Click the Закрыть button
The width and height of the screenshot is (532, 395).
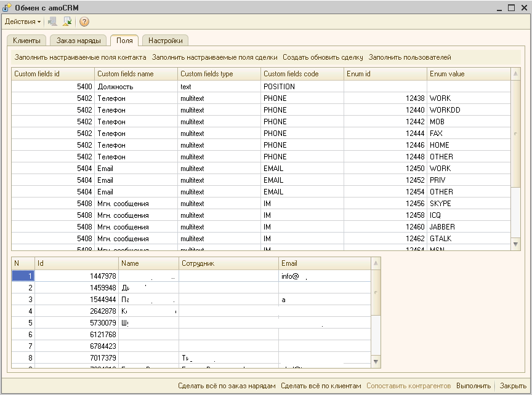click(513, 386)
